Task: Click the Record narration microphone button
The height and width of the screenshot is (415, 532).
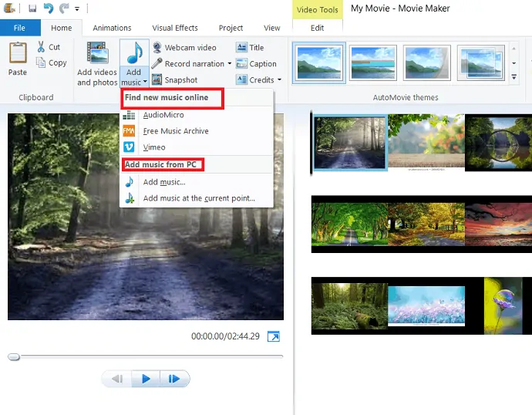Action: [188, 64]
